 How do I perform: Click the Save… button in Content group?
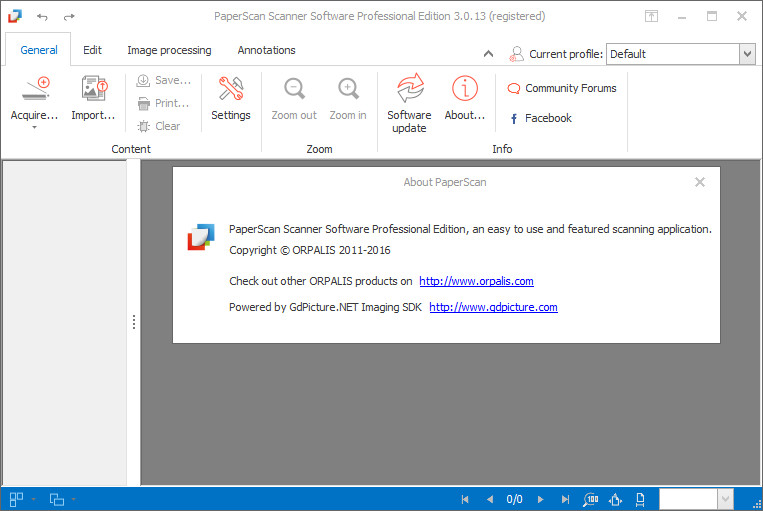164,80
